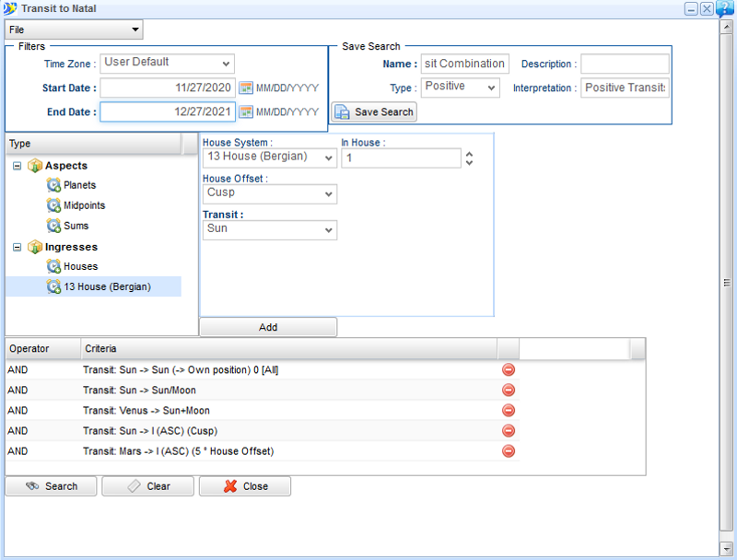Select Houses under Ingresses
This screenshot has width=737, height=560.
point(80,266)
